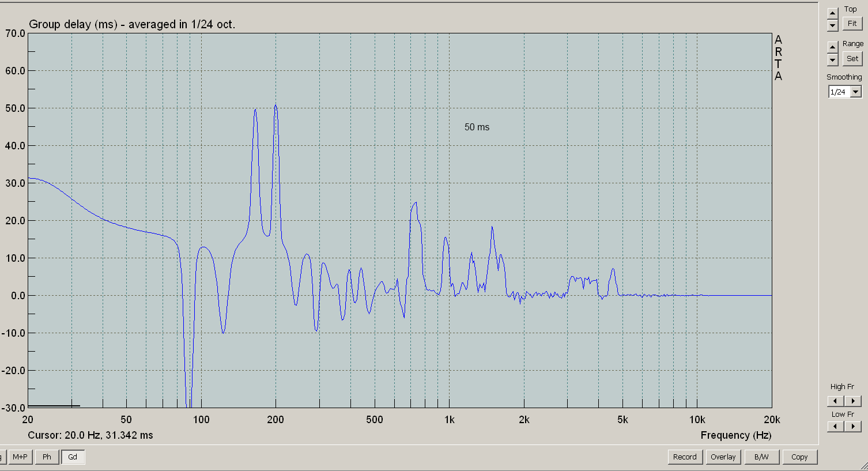
Task: Open the Smoothing 1/24 dropdown
Action: click(x=856, y=92)
